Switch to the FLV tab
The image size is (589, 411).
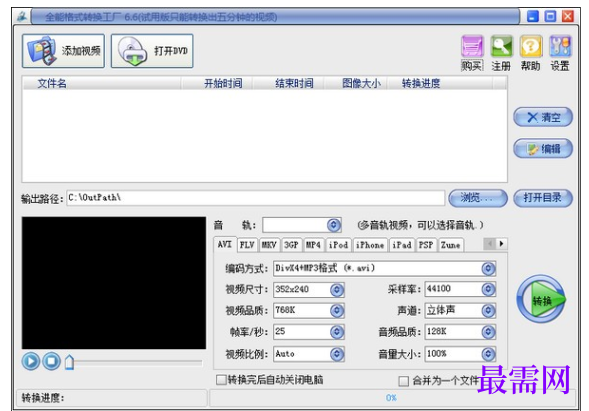pyautogui.click(x=247, y=245)
